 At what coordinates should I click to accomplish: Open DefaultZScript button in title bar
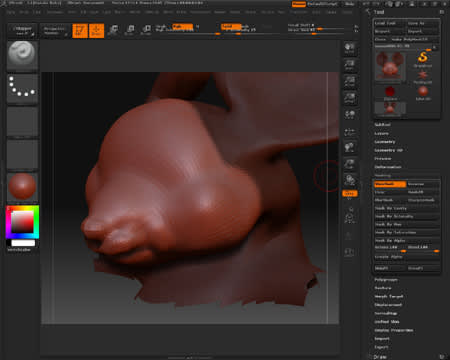click(322, 4)
